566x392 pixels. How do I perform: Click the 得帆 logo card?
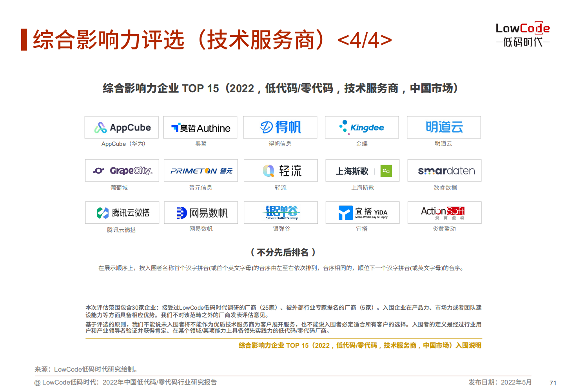click(280, 127)
